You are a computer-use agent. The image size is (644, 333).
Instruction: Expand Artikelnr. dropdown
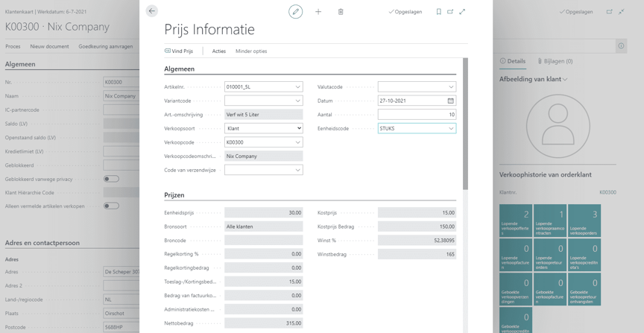pos(297,87)
